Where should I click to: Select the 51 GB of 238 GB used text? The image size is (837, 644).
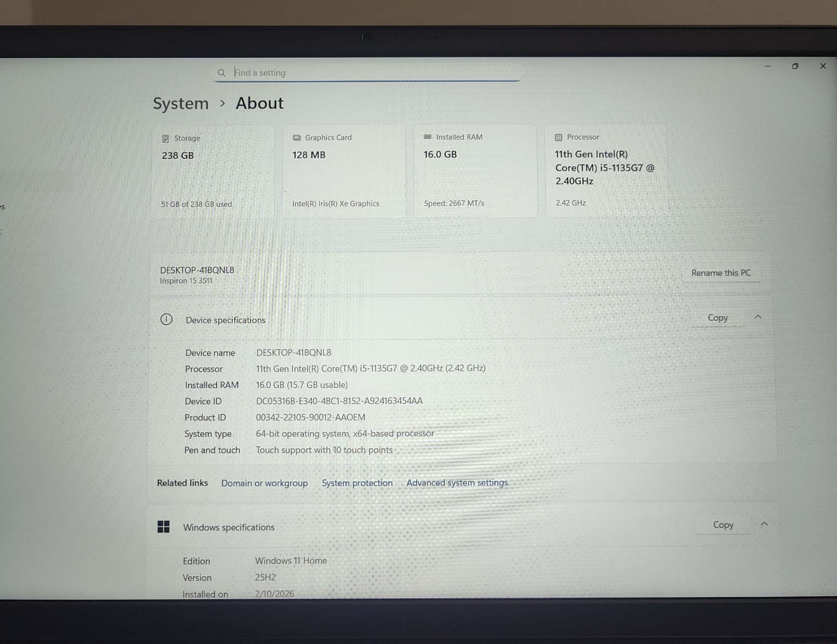196,204
